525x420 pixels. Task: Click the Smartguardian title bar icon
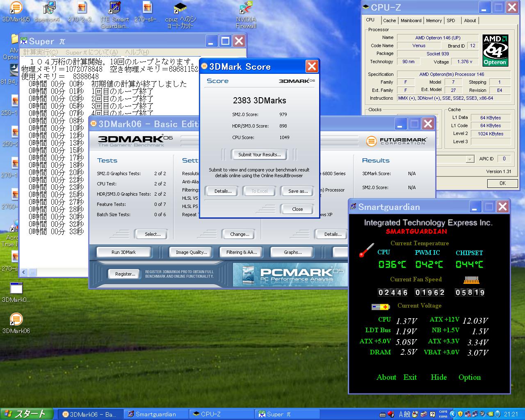click(x=353, y=207)
